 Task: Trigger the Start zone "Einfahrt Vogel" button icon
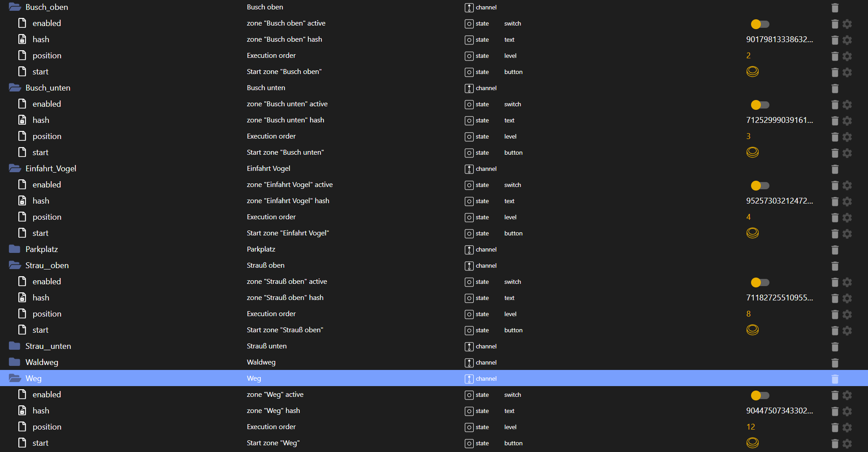(752, 233)
